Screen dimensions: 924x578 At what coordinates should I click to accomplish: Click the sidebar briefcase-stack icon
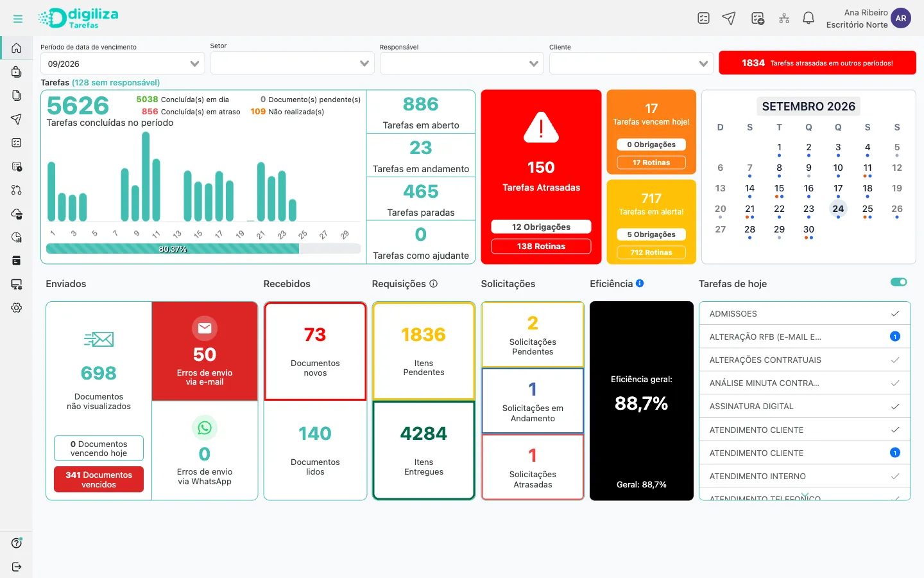tap(17, 72)
